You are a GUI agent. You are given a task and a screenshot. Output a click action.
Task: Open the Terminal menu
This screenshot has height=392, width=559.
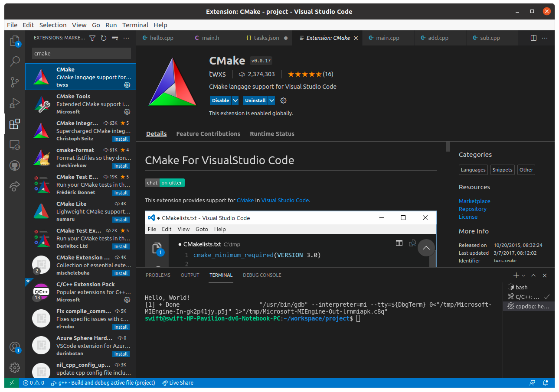pos(135,25)
